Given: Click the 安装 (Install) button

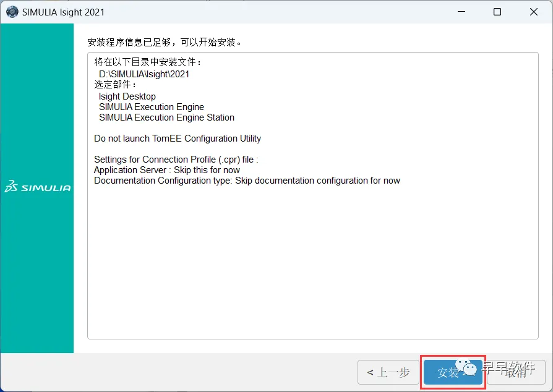Looking at the screenshot, I should pyautogui.click(x=453, y=372).
